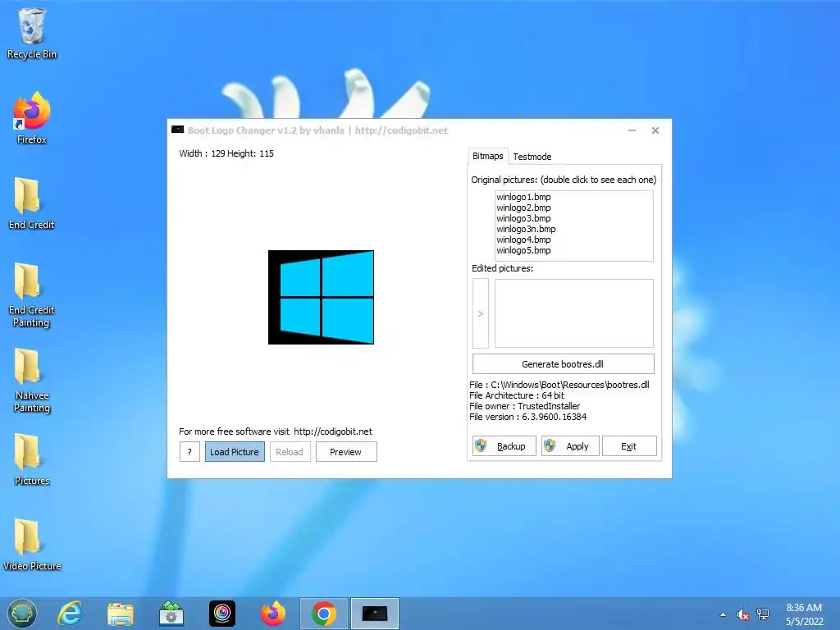Select winlogo4.bmp in the list
This screenshot has width=840, height=630.
pyautogui.click(x=523, y=240)
